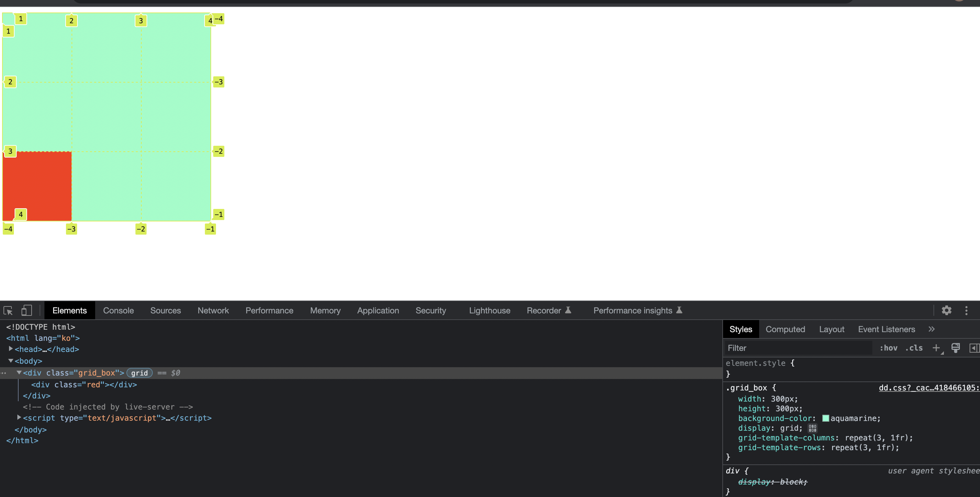The height and width of the screenshot is (497, 980).
Task: Open the dd.css source link
Action: point(928,388)
